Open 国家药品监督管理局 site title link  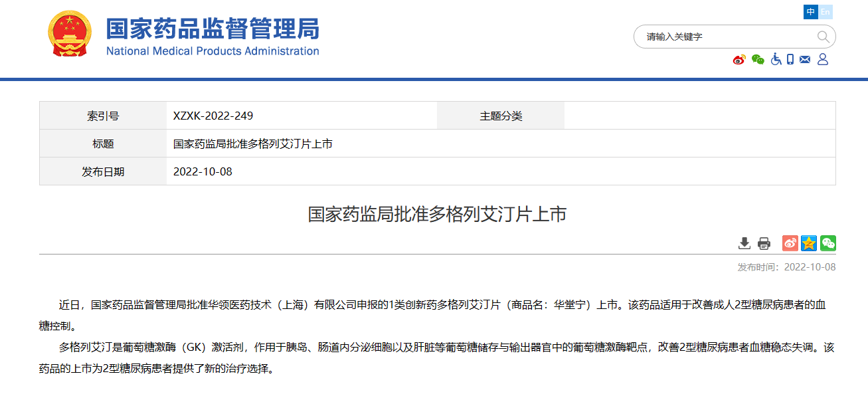213,28
